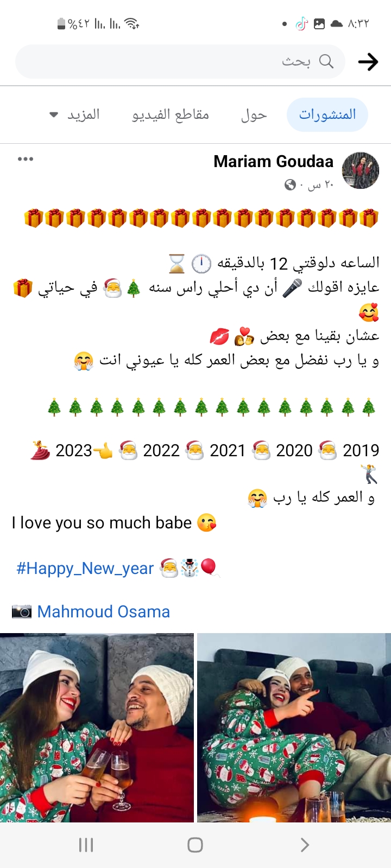Image resolution: width=391 pixels, height=868 pixels.
Task: Switch to the المنشورات tab
Action: (327, 114)
